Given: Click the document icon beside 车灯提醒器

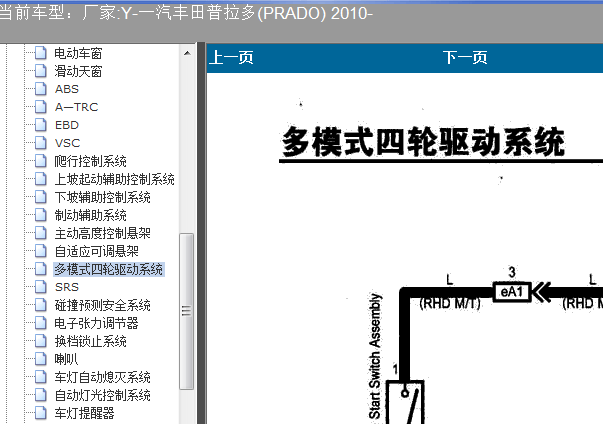Looking at the screenshot, I should pyautogui.click(x=41, y=413).
